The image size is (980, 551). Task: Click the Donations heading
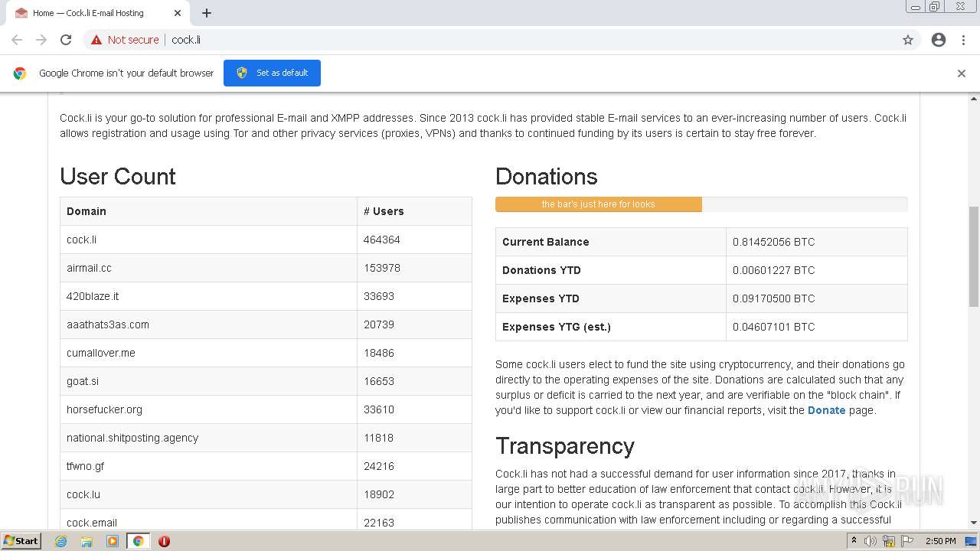pyautogui.click(x=547, y=177)
